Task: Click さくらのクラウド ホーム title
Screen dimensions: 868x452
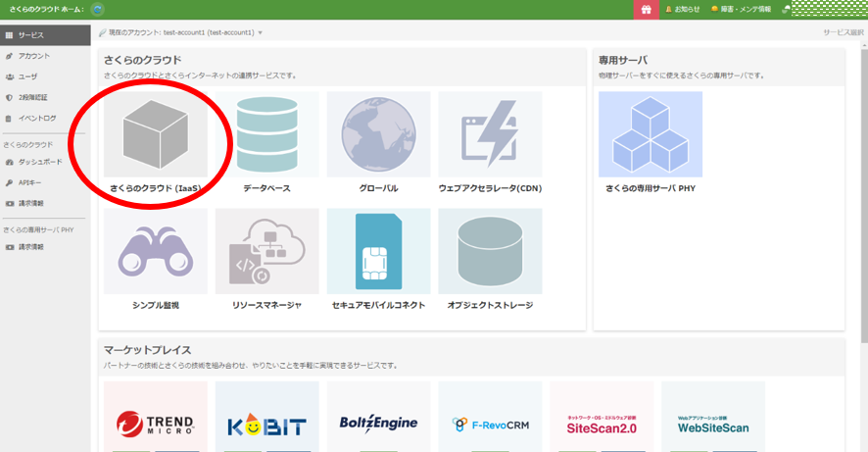Action: click(x=46, y=10)
